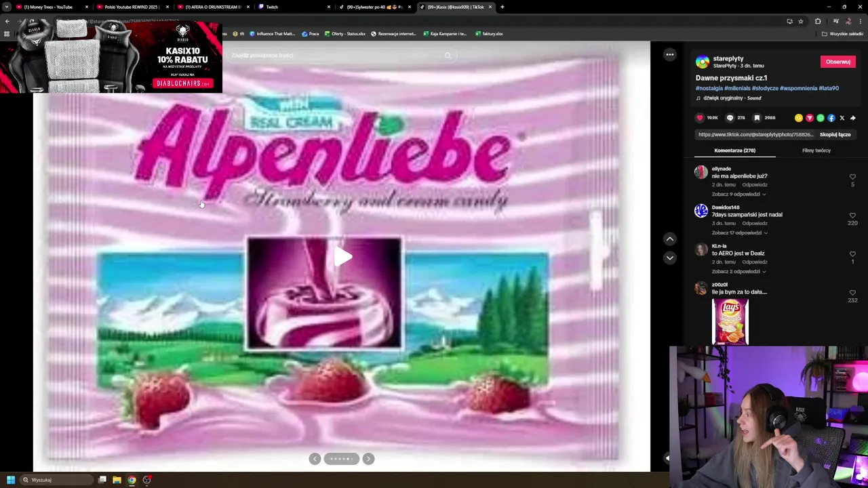
Task: Reply to ellynade via Odpowiedz
Action: 754,184
